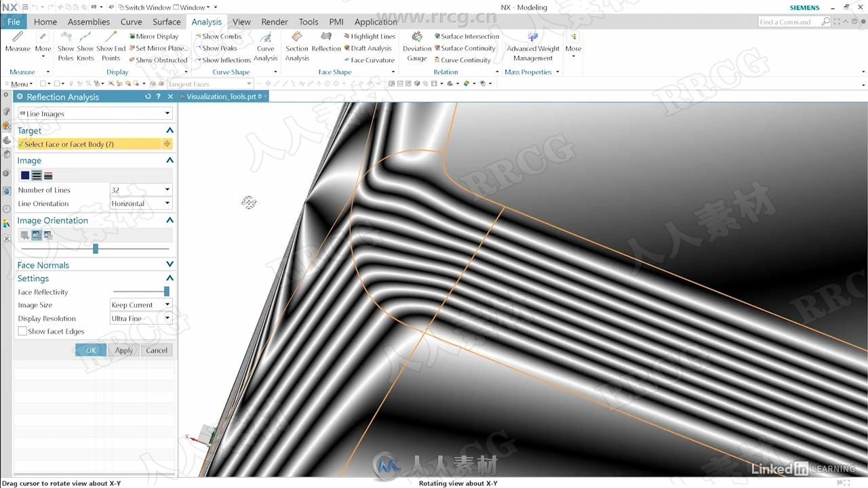This screenshot has height=488, width=868.
Task: Click Show Peaks in Curve Shape
Action: click(x=216, y=48)
